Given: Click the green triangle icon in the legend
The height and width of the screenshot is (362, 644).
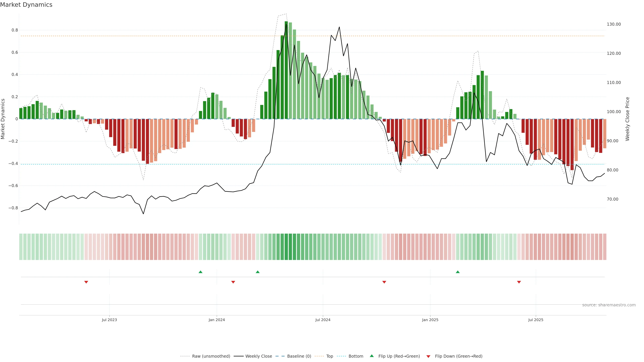Looking at the screenshot, I should [372, 356].
